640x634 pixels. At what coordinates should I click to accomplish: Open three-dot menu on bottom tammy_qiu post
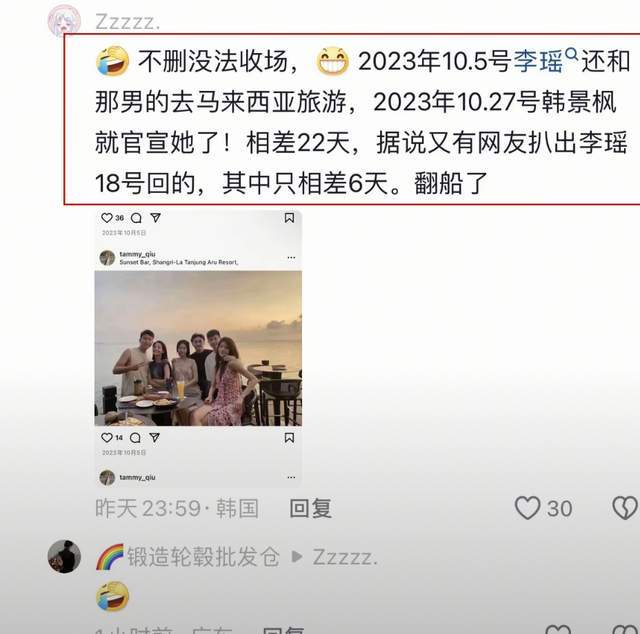291,477
